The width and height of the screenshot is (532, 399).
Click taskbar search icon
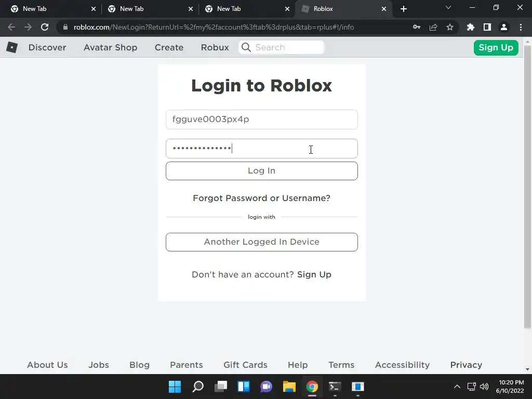pyautogui.click(x=198, y=387)
